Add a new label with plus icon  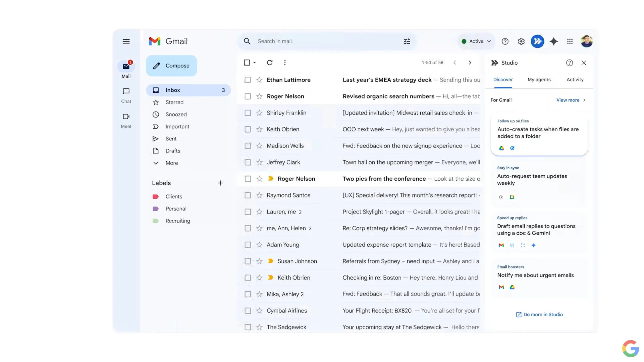click(x=220, y=183)
